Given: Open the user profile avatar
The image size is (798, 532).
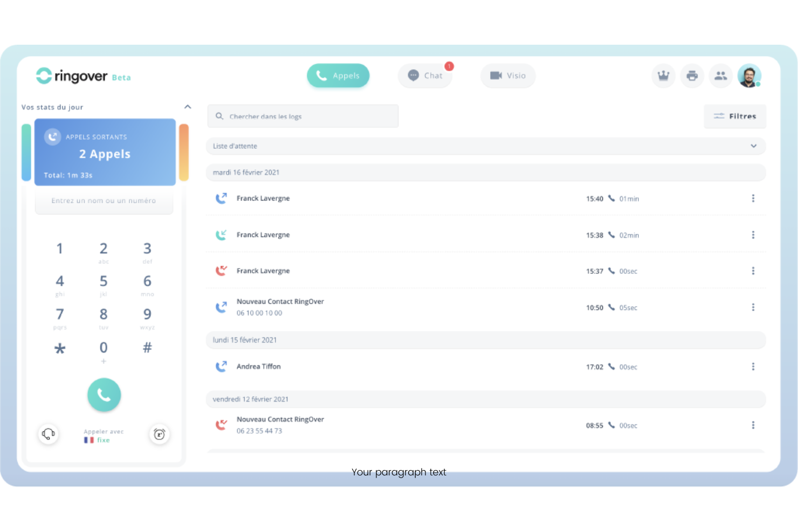Looking at the screenshot, I should coord(749,76).
